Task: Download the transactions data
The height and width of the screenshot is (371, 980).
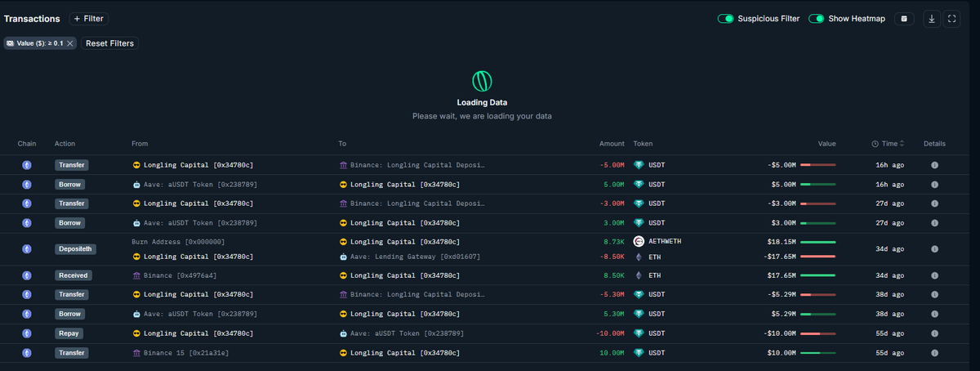Action: [x=932, y=19]
